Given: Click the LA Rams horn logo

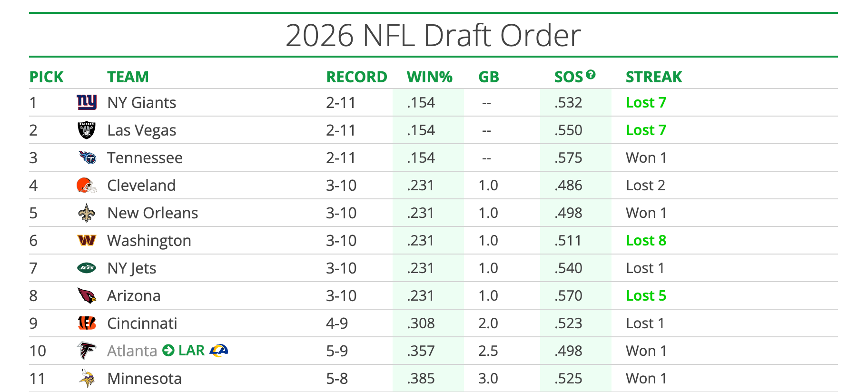Looking at the screenshot, I should [219, 351].
